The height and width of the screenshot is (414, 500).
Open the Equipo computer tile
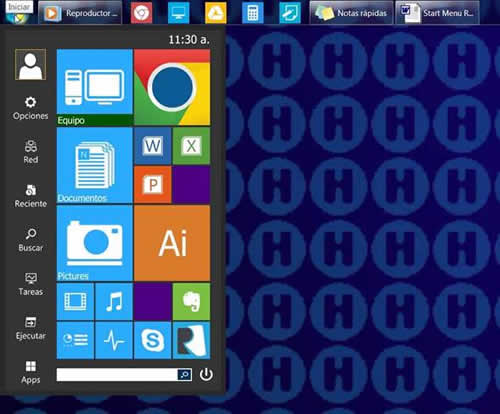tap(95, 87)
